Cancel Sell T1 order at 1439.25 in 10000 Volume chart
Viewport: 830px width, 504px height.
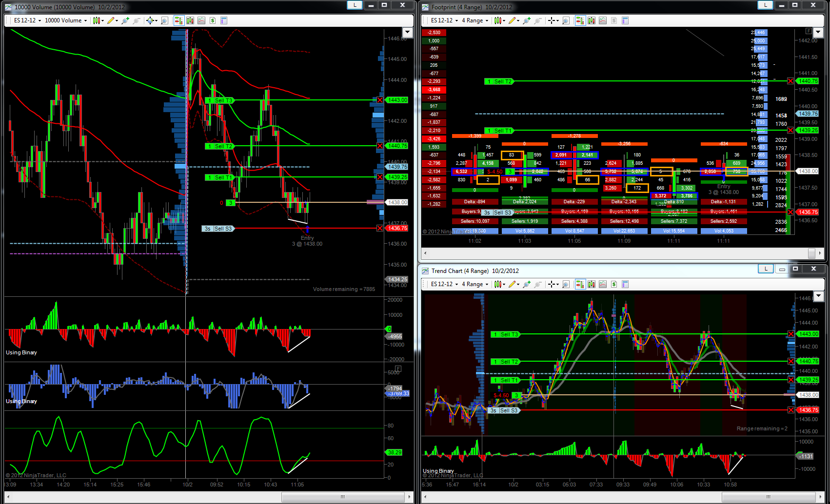[x=380, y=177]
